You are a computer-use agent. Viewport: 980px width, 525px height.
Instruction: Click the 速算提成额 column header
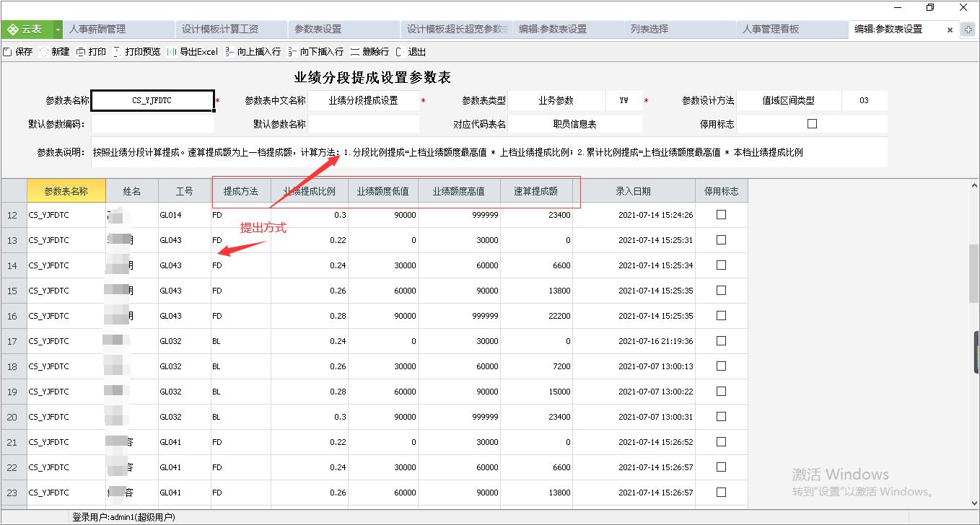pyautogui.click(x=536, y=191)
